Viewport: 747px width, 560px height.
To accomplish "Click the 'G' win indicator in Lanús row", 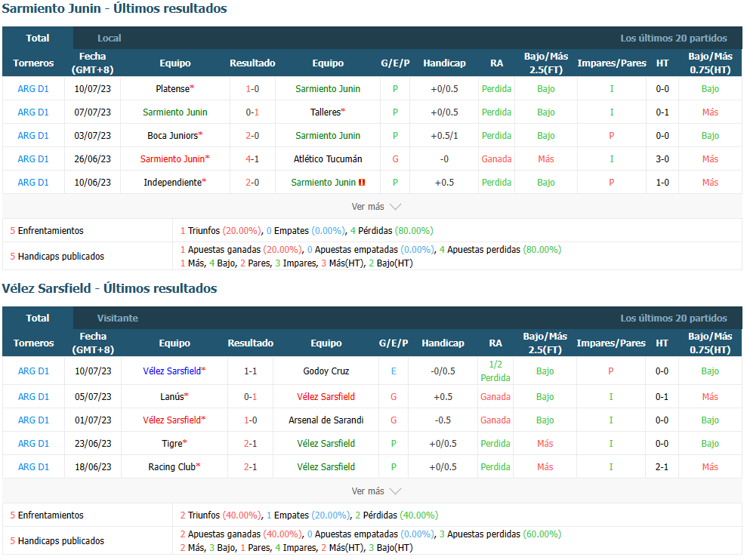I will tap(394, 397).
